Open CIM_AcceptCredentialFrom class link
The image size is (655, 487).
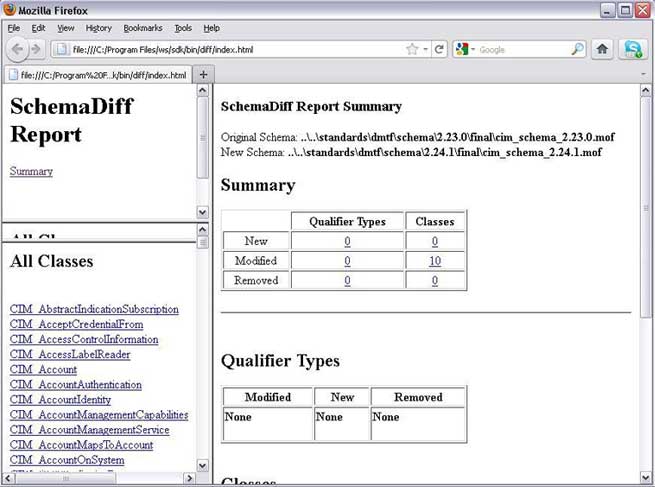coord(76,324)
